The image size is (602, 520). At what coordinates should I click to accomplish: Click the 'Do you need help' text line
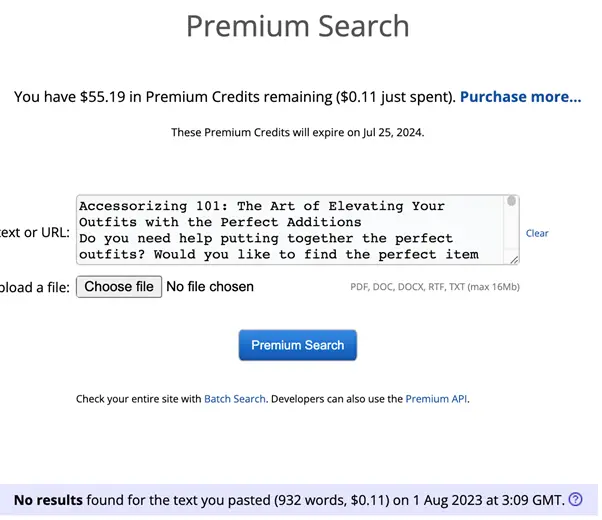(266, 238)
